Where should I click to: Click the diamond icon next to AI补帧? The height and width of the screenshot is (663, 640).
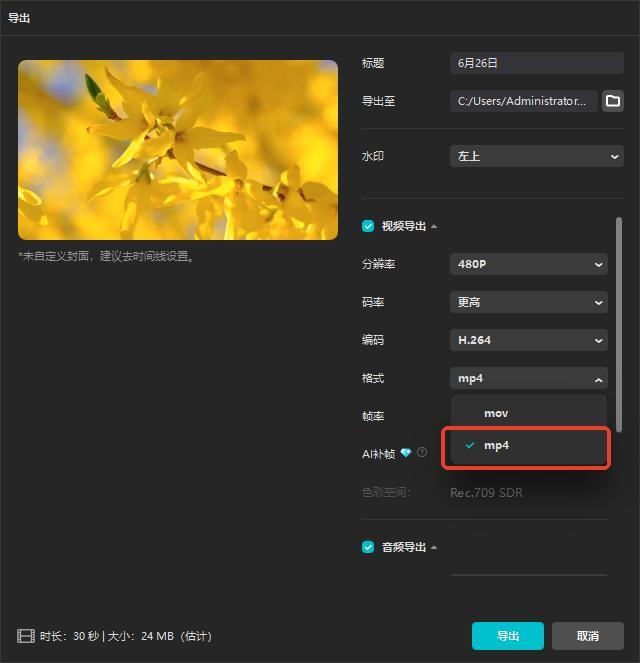[x=406, y=453]
